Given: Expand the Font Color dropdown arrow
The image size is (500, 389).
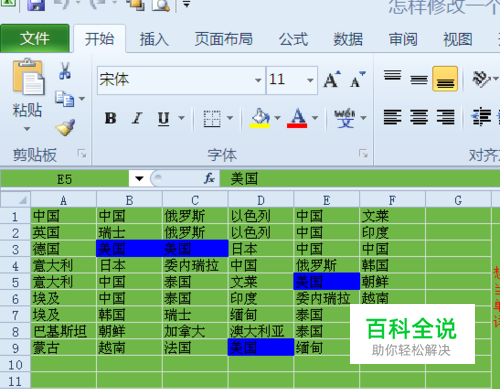Looking at the screenshot, I should (x=315, y=118).
